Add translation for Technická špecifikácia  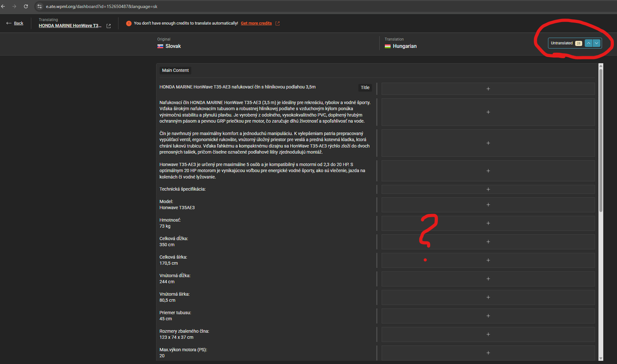point(488,189)
